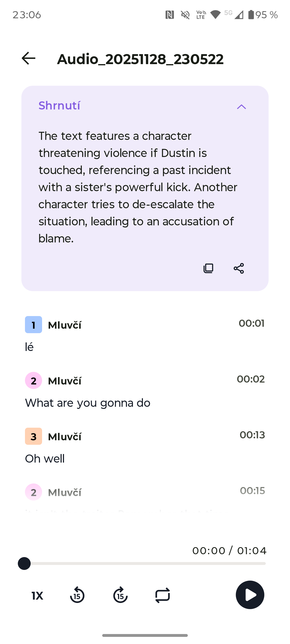Jump to the 00:13 timestamp
Screen dimensions: 290x644
click(252, 435)
